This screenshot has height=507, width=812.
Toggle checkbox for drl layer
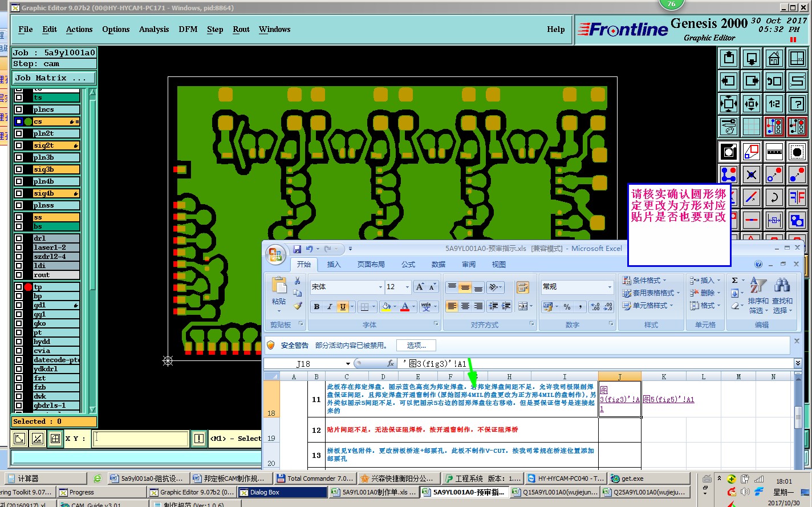(19, 238)
